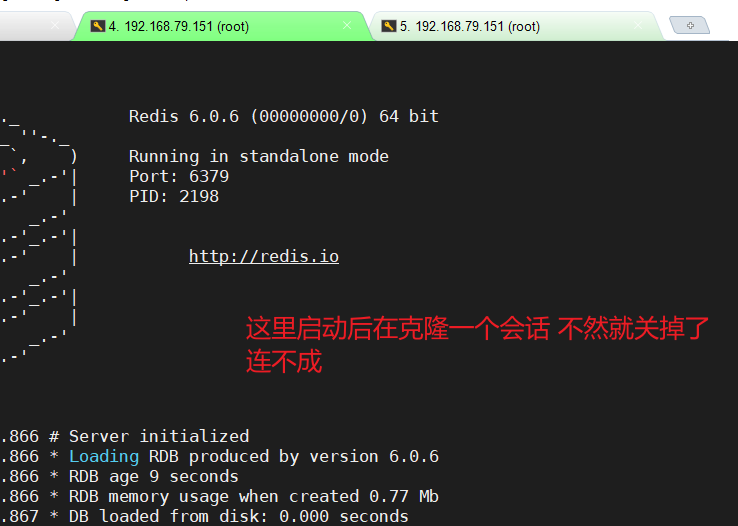Viewport: 738px width, 526px height.
Task: Close session tab 5
Action: click(x=638, y=25)
